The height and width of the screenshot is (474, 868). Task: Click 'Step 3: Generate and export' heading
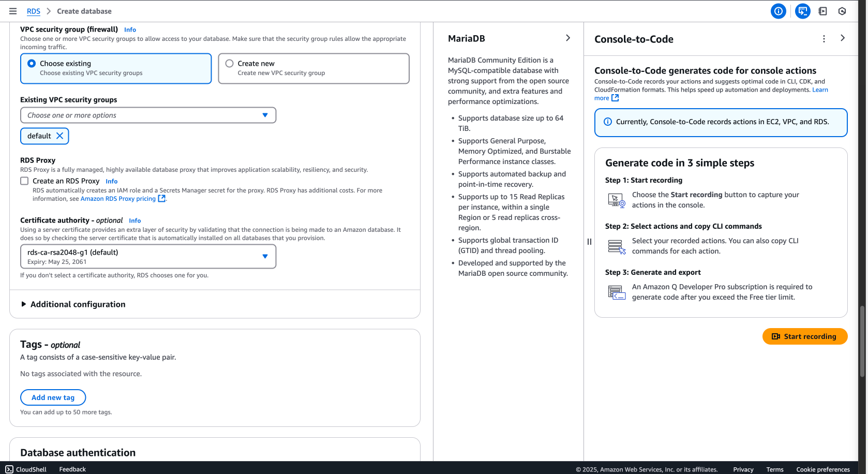(x=653, y=272)
